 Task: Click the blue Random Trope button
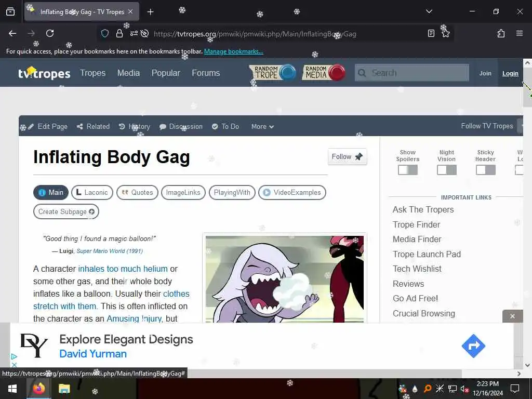[273, 73]
